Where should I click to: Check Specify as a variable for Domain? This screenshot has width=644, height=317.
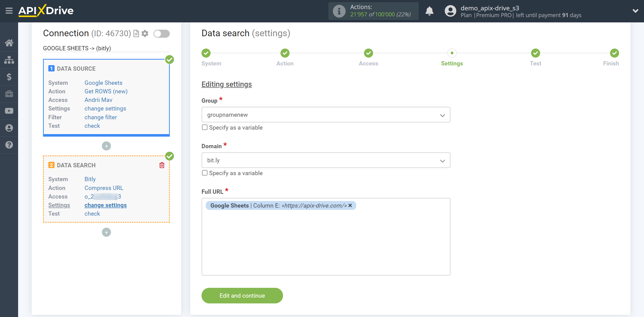click(x=205, y=173)
